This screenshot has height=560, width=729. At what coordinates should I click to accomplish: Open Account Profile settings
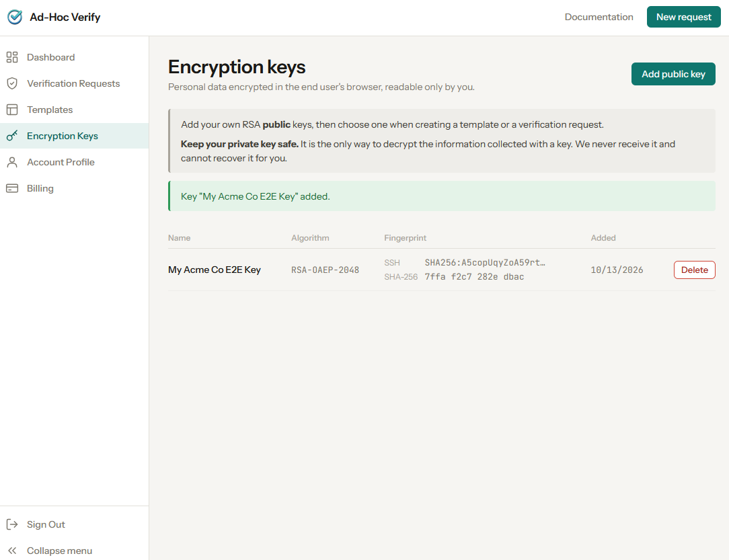[75, 162]
